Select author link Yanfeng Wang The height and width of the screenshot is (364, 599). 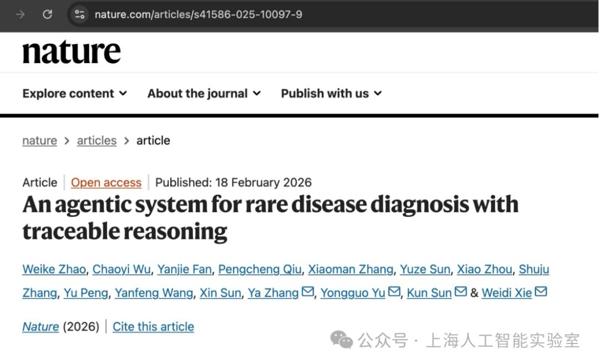pos(154,293)
